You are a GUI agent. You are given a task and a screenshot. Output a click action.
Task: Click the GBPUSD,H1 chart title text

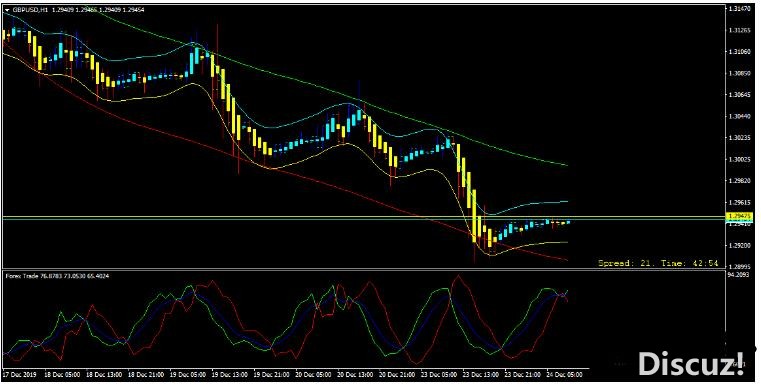(30, 10)
